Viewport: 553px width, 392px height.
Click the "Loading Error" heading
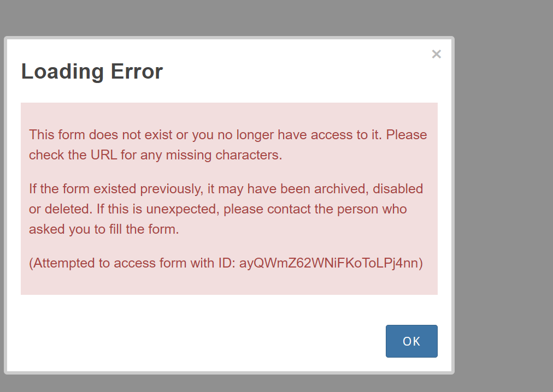coord(92,72)
